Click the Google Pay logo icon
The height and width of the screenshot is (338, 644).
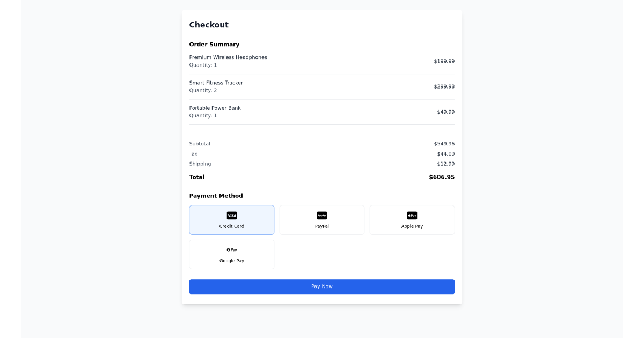point(231,249)
